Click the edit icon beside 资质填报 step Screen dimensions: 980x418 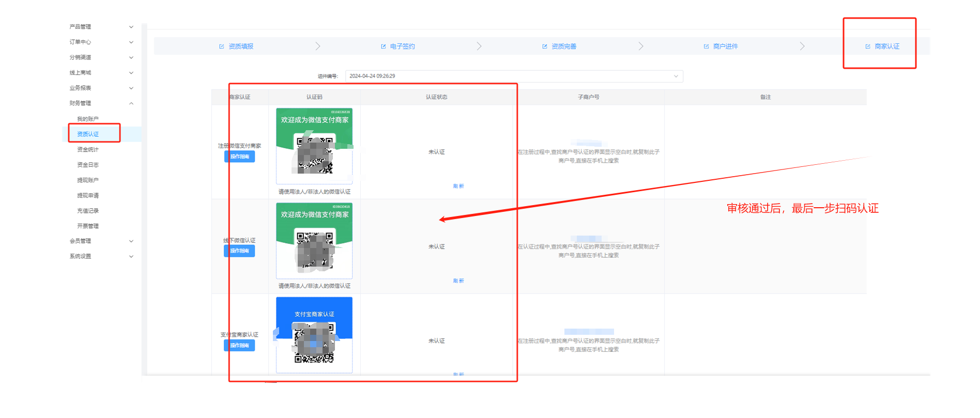[x=222, y=47]
